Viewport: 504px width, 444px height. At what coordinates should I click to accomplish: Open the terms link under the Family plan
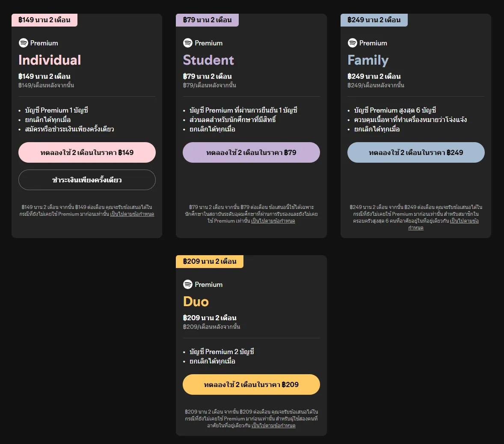coord(464,221)
